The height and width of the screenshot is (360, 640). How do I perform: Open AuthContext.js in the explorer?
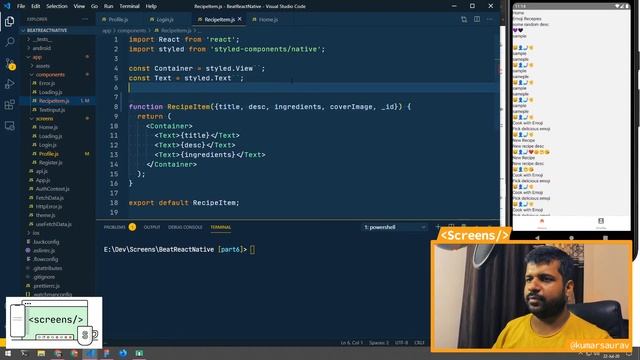(52, 189)
